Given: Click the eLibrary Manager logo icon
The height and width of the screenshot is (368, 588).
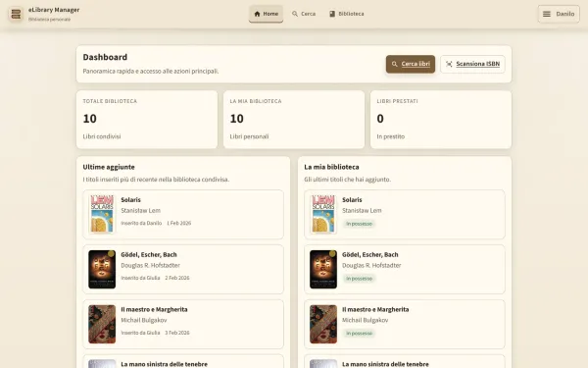Looking at the screenshot, I should coord(16,15).
